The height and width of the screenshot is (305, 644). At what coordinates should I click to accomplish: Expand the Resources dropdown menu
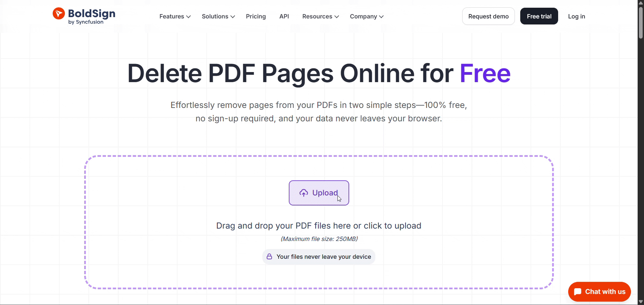point(320,16)
